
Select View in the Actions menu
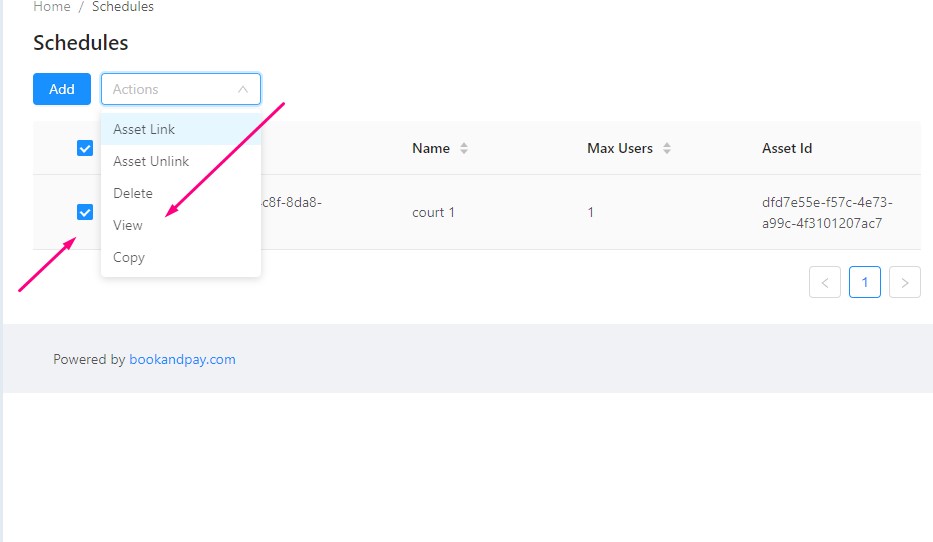click(x=181, y=225)
